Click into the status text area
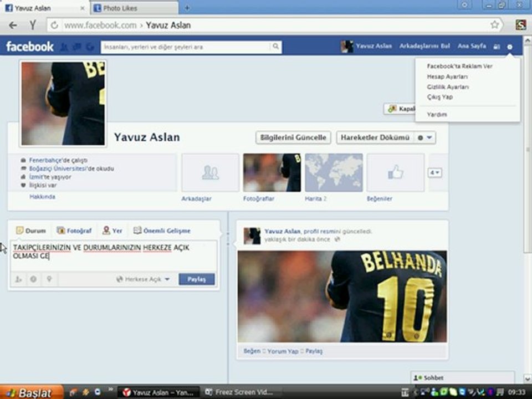 (x=113, y=255)
